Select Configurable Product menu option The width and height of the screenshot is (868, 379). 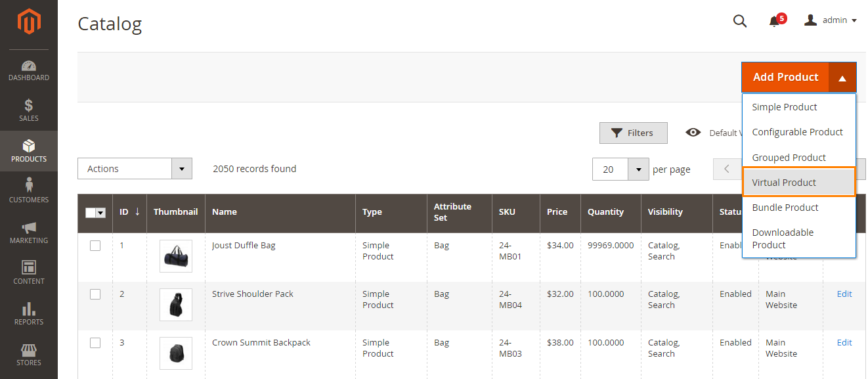point(797,132)
